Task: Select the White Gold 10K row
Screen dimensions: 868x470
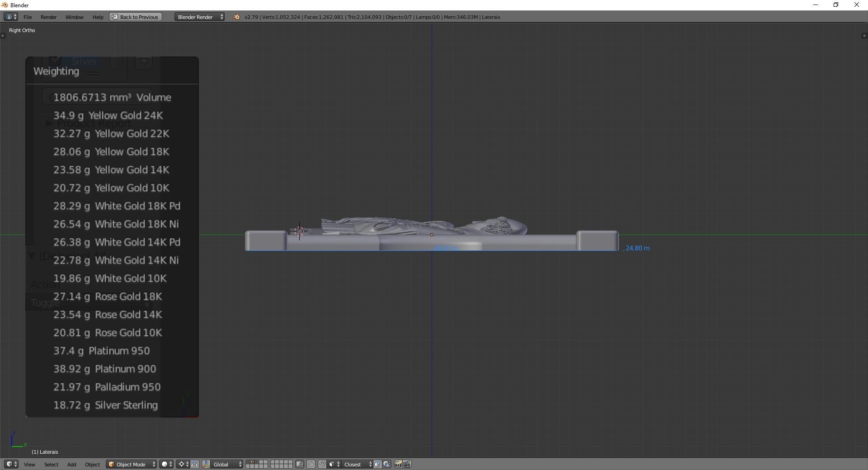Action: [x=110, y=278]
